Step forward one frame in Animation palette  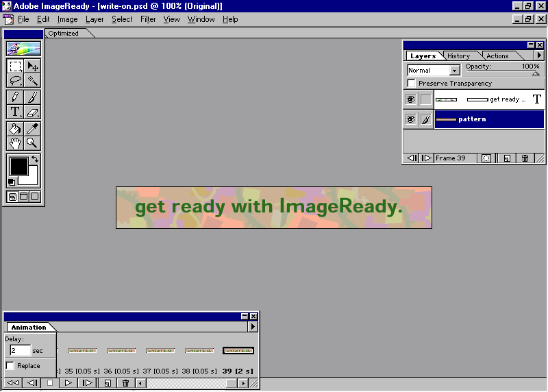click(x=87, y=383)
